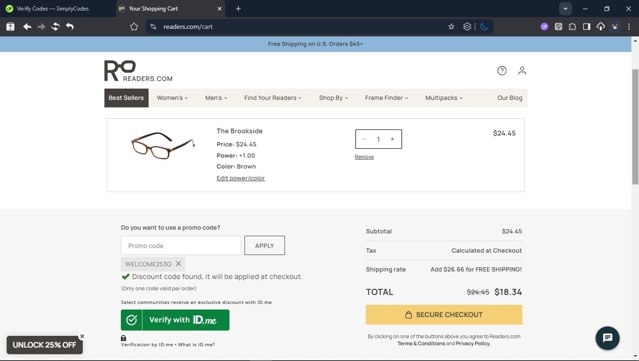The width and height of the screenshot is (639, 361).
Task: Click the browser forward arrow
Action: tap(41, 26)
